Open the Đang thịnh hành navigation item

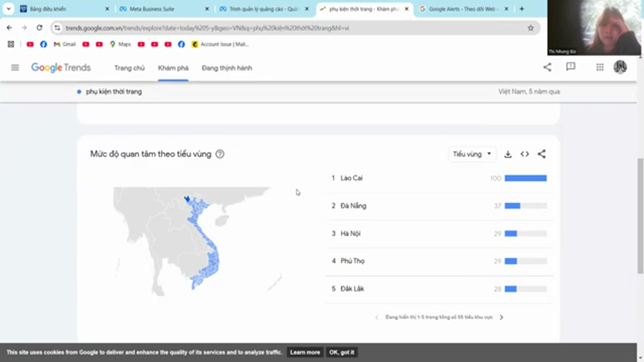pyautogui.click(x=227, y=68)
